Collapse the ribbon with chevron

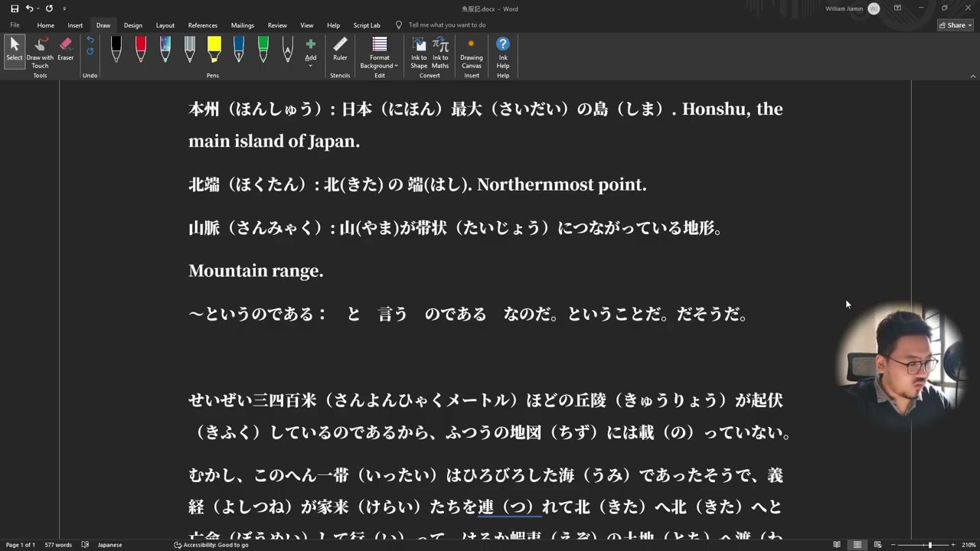973,76
